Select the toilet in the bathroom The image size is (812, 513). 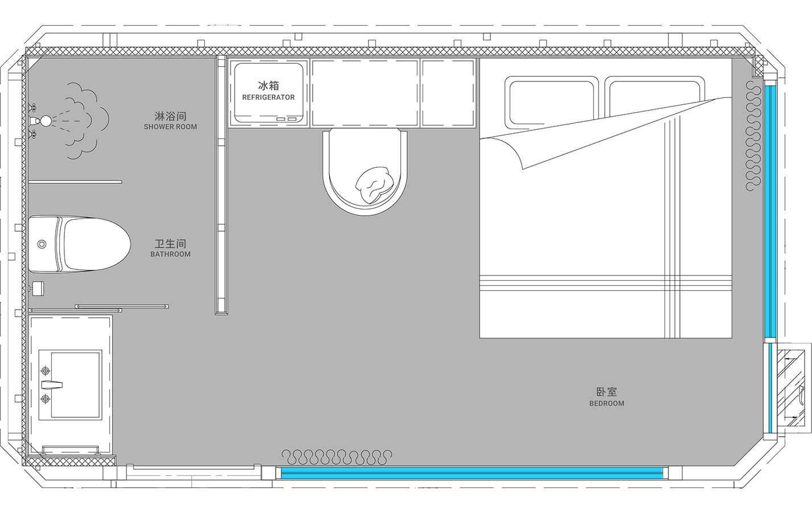(x=79, y=245)
